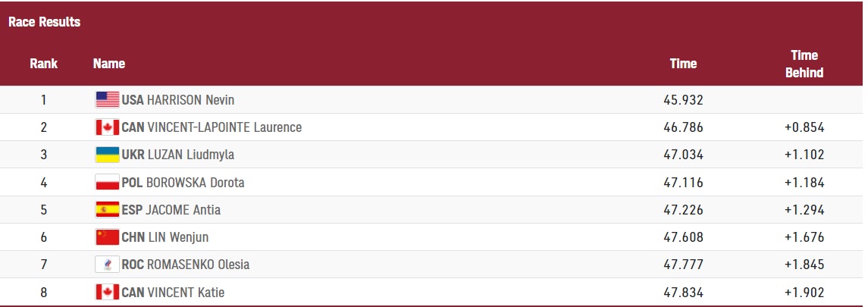This screenshot has width=868, height=307.
Task: Select ROMASENKO Olesia row name
Action: (198, 265)
